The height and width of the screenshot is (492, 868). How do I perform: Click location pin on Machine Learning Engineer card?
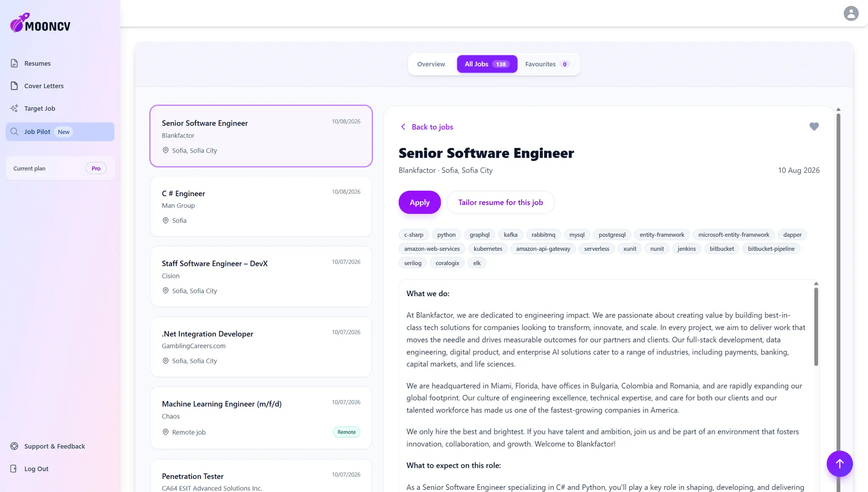click(165, 432)
